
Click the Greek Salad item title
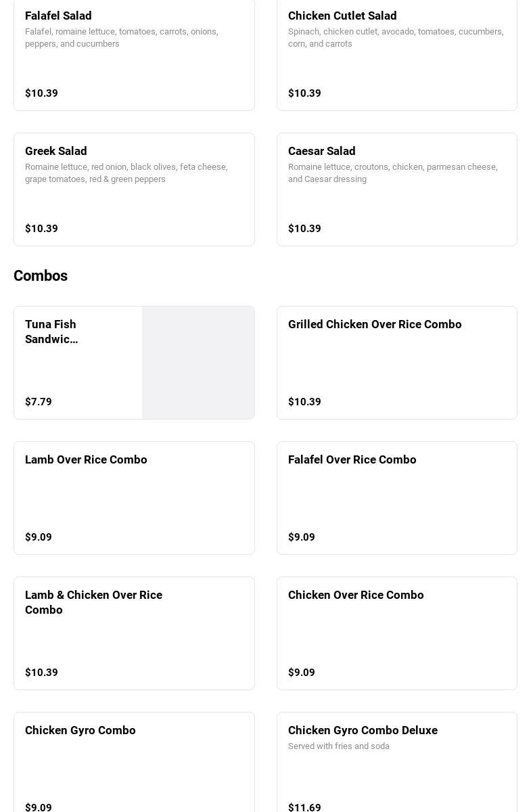[56, 151]
